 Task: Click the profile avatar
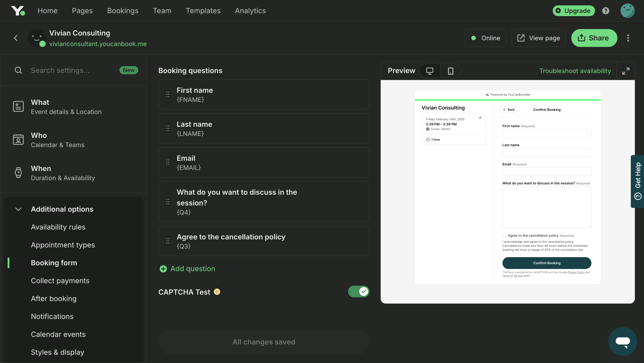click(x=628, y=11)
